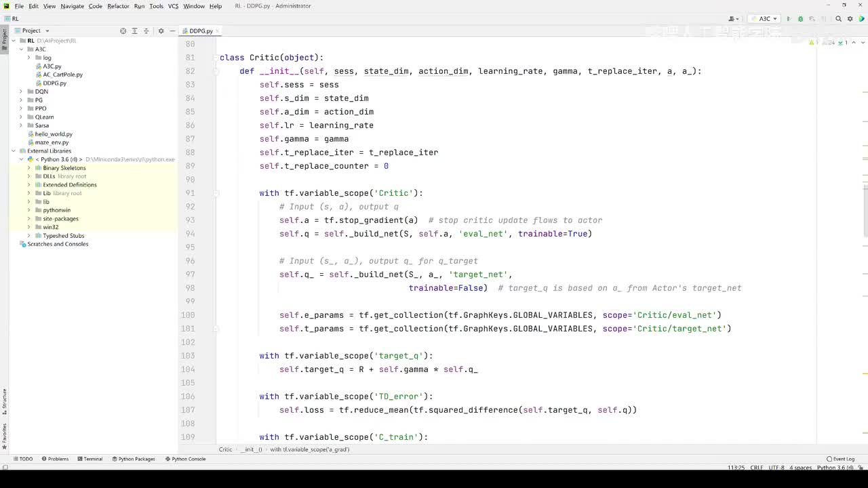Viewport: 868px width, 488px height.
Task: Close the DDPG.py editor tab
Action: point(218,31)
